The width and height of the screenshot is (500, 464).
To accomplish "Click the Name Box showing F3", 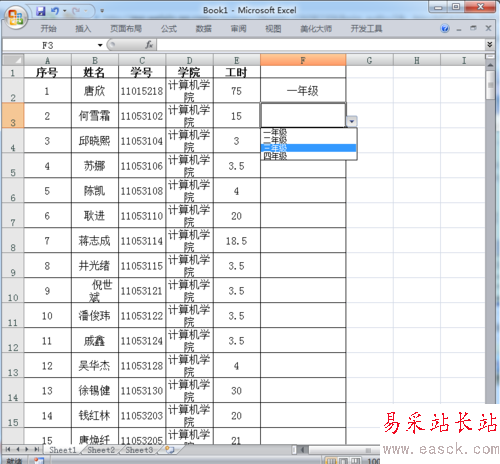I will 49,45.
